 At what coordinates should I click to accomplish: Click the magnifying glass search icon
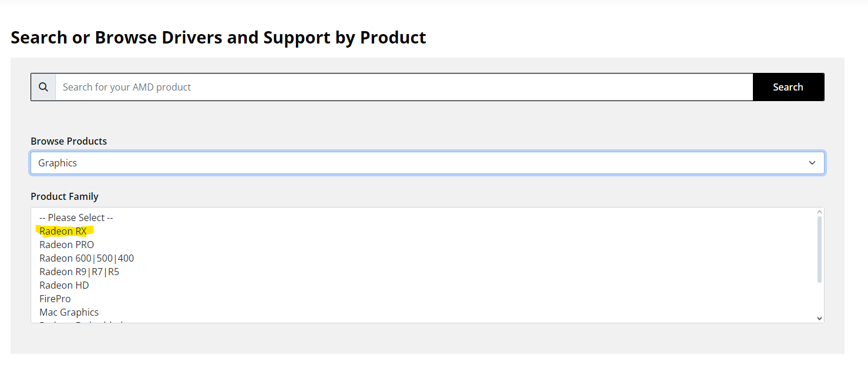pos(43,87)
